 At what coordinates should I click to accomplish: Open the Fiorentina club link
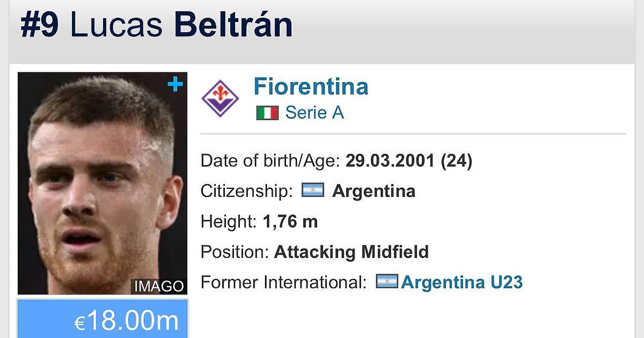point(311,86)
